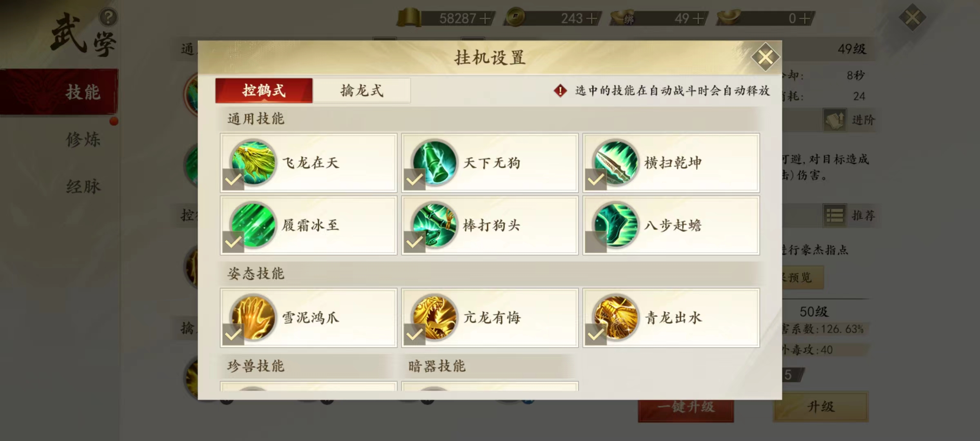This screenshot has height=441, width=980.
Task: Uncheck the 青龙出水 auto-cast checkbox
Action: (596, 335)
